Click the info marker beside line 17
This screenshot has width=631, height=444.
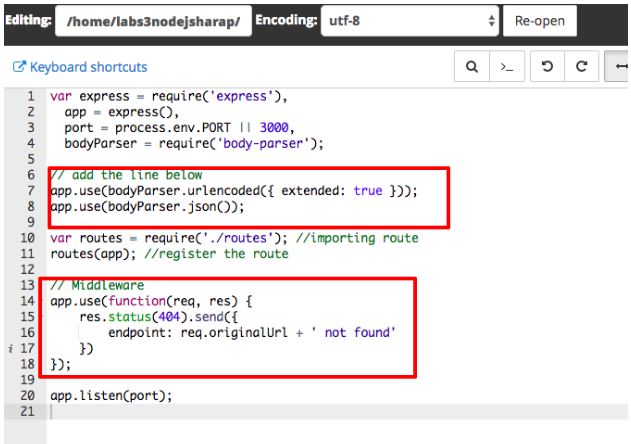coord(10,349)
